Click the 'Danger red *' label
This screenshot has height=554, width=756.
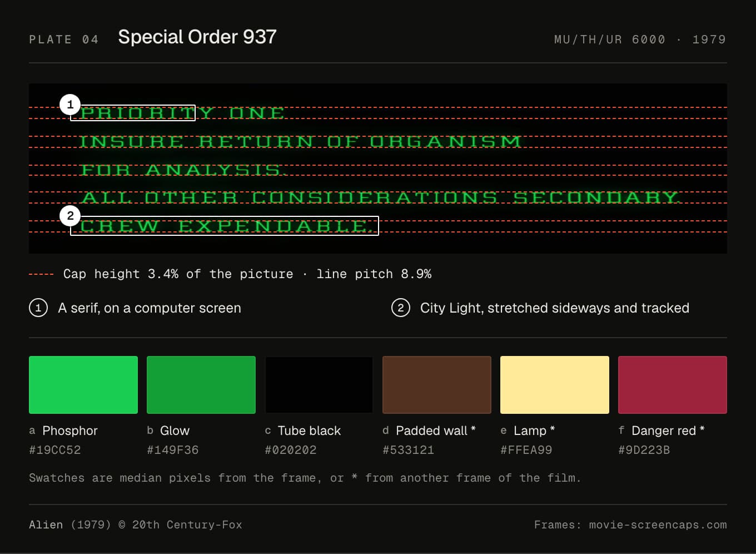(x=668, y=431)
